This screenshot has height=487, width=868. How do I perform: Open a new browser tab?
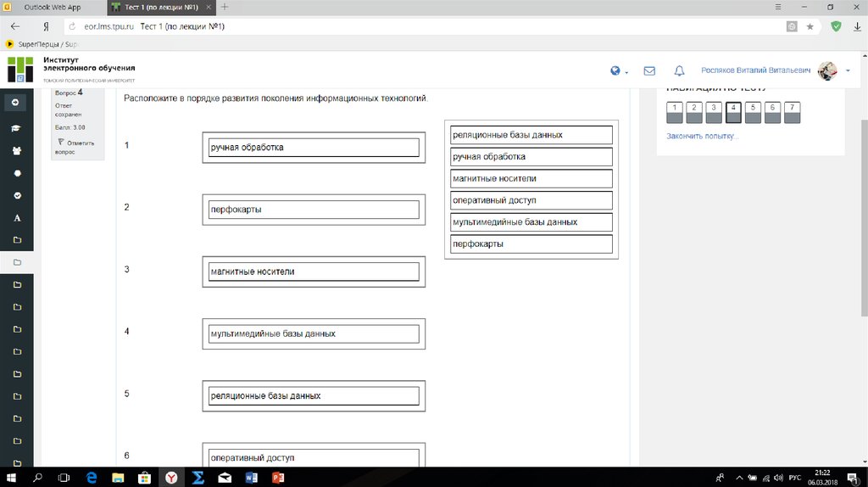tap(225, 7)
